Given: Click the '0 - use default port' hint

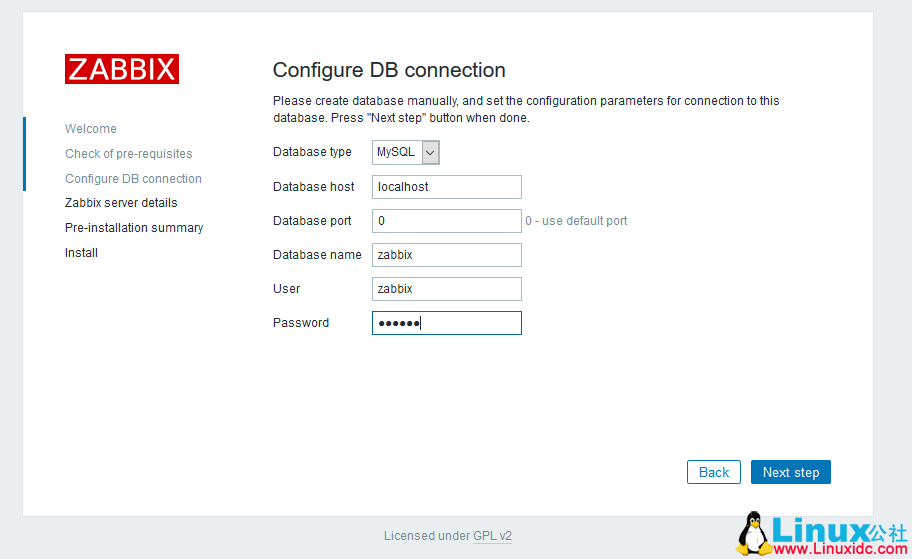Looking at the screenshot, I should pyautogui.click(x=576, y=221).
